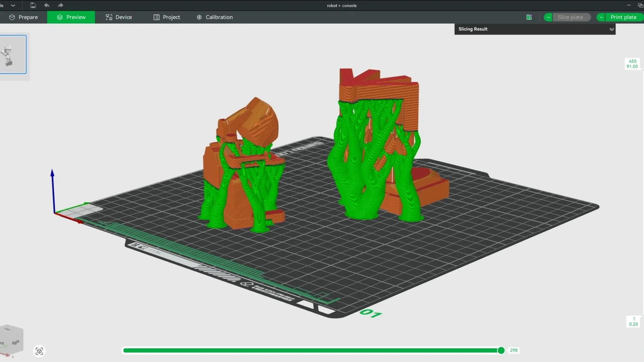This screenshot has width=644, height=362.
Task: Click the save project icon
Action: 33,5
